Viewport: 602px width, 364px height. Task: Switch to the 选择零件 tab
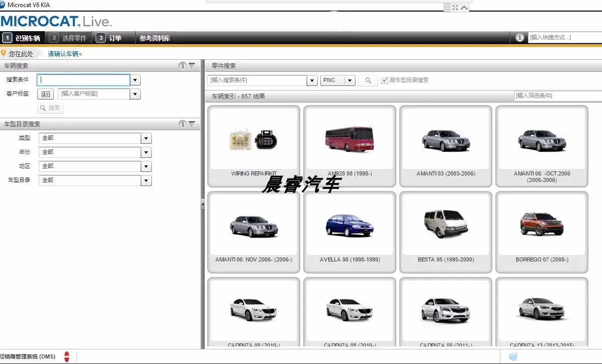[69, 38]
